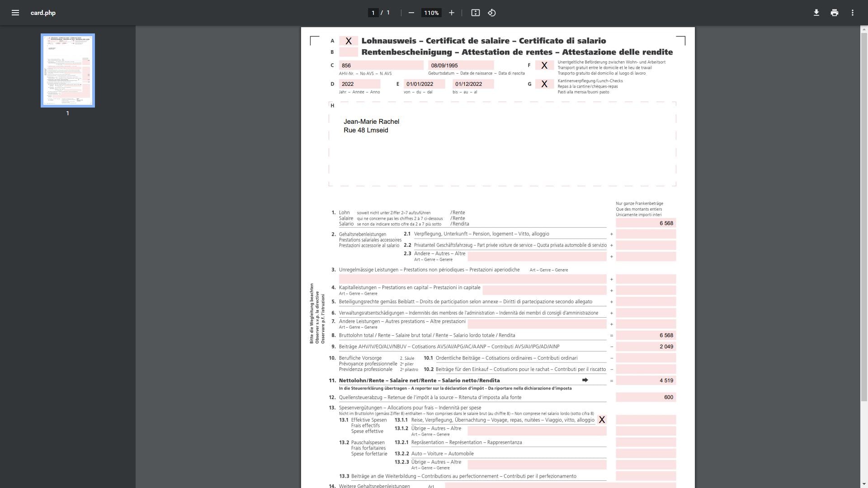Toggle checkbox G Kantinenverpflegung
Screen dimensions: 868x488
pyautogui.click(x=544, y=84)
